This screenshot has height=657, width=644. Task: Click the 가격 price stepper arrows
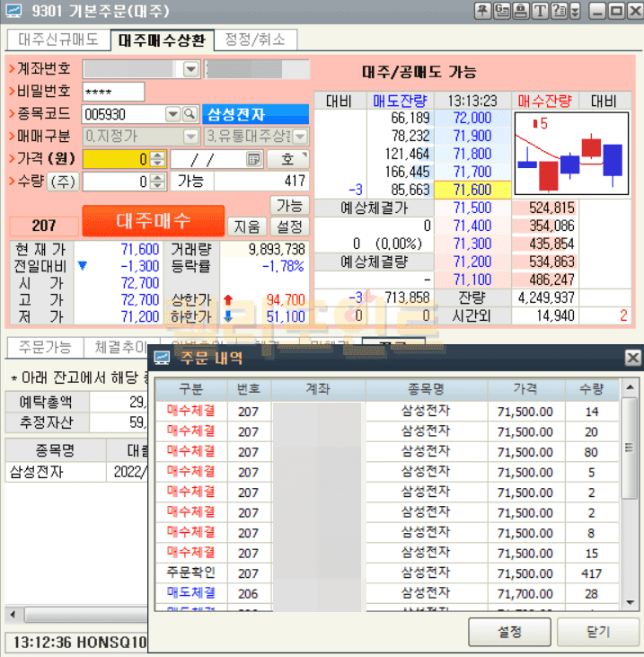pyautogui.click(x=157, y=159)
